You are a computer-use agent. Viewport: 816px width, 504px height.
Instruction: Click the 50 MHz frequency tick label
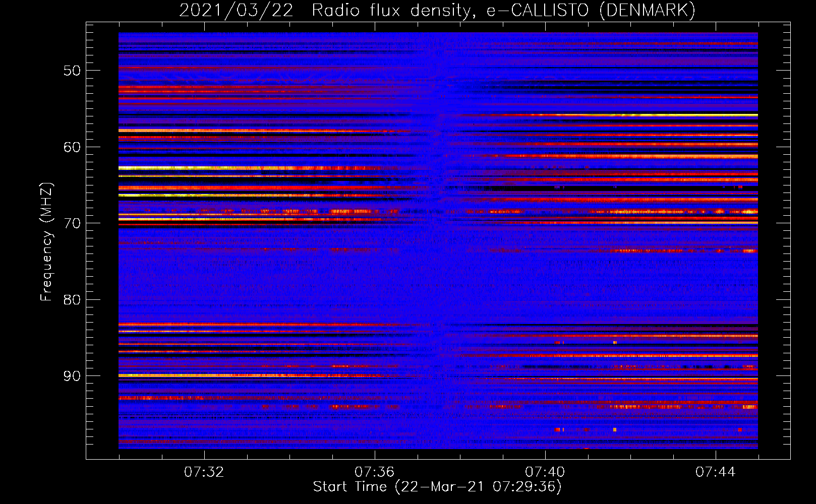(72, 71)
